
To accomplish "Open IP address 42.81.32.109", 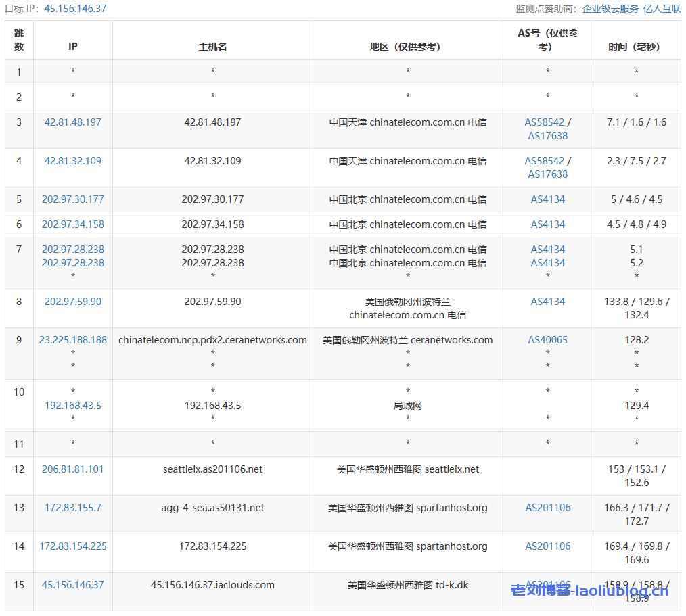I will 73,161.
